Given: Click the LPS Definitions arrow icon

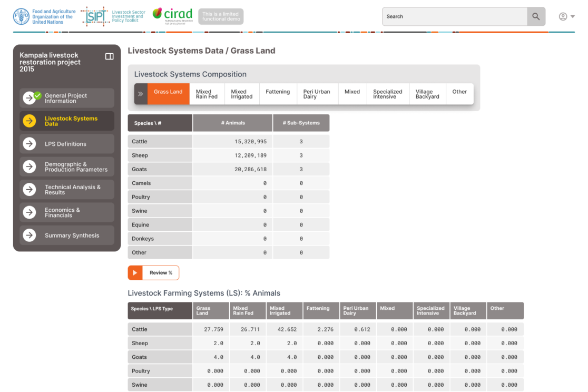Looking at the screenshot, I should click(30, 144).
